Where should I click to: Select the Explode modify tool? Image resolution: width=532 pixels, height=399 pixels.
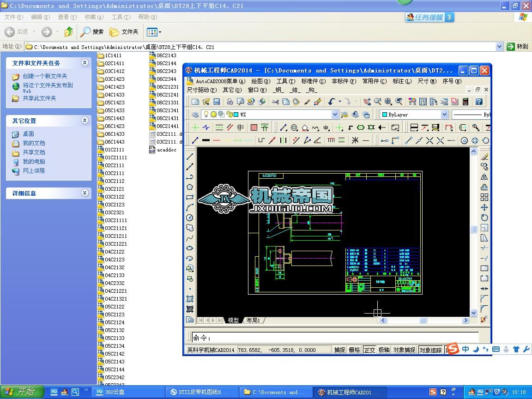click(484, 319)
